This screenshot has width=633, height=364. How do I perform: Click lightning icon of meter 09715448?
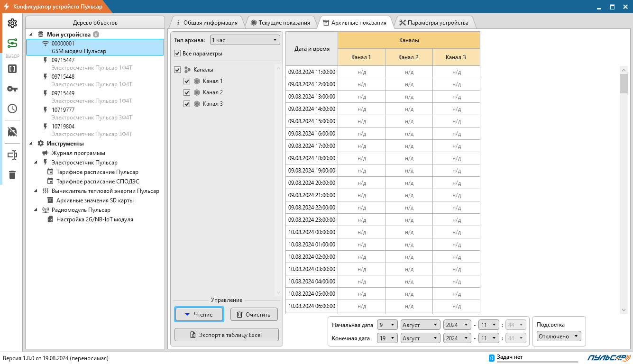pyautogui.click(x=46, y=77)
